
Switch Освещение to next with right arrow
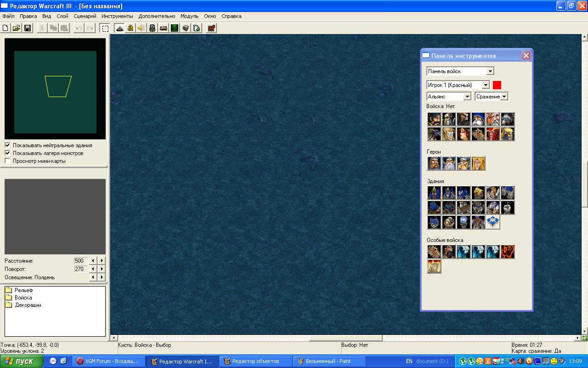[x=102, y=277]
